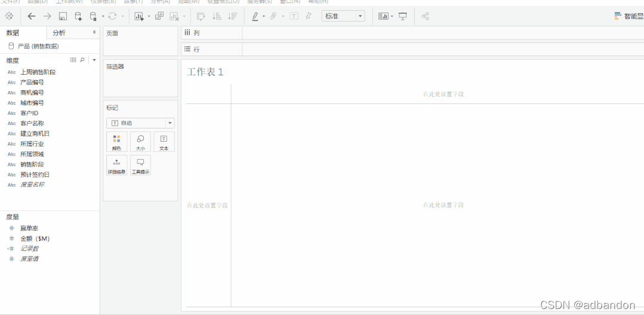Select the 度量名称 field
644x315 pixels.
32,185
